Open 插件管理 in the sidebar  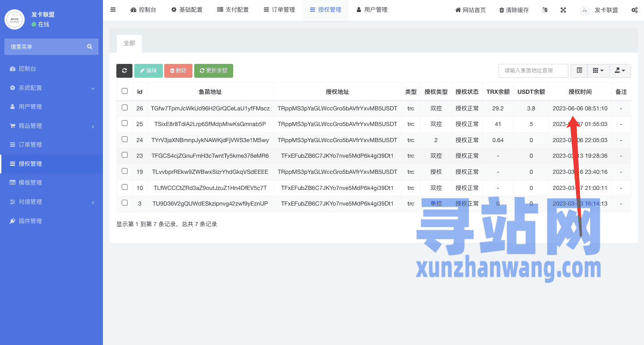pyautogui.click(x=30, y=221)
